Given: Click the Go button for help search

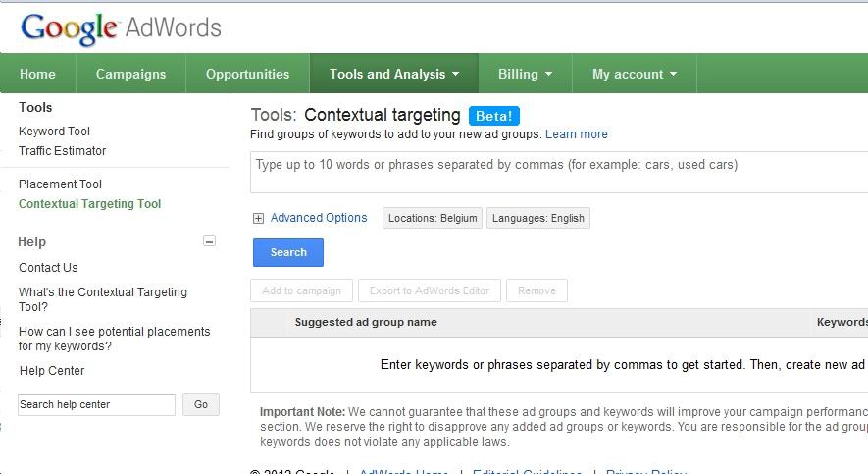Looking at the screenshot, I should 201,404.
